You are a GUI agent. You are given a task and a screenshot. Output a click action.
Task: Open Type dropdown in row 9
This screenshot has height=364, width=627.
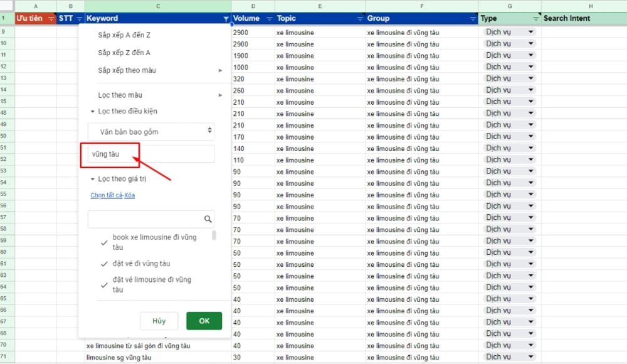(x=531, y=32)
